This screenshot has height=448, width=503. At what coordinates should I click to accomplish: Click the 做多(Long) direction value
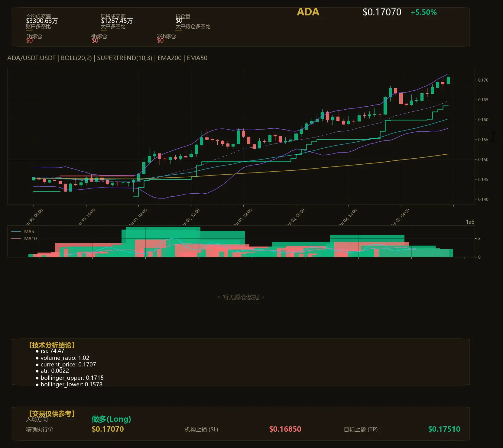click(111, 419)
